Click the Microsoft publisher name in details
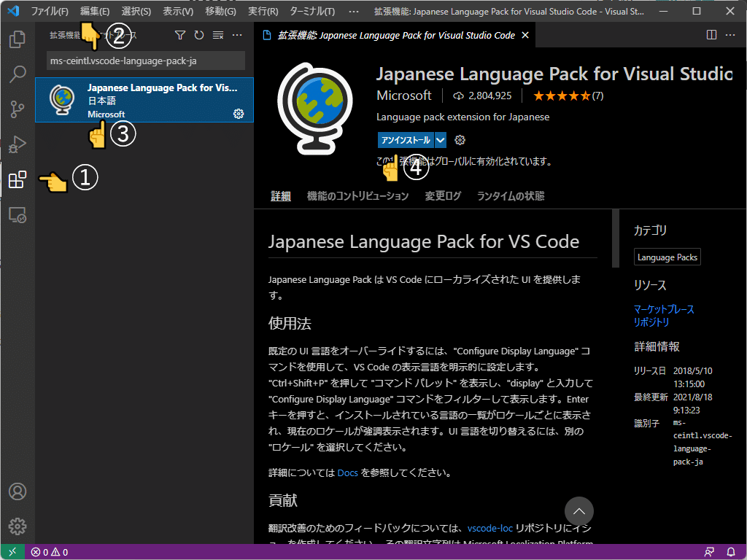The height and width of the screenshot is (560, 747). 404,96
